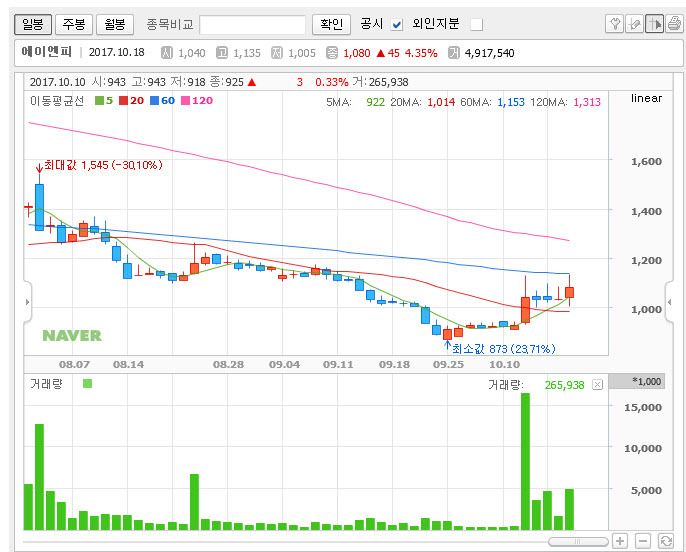The image size is (686, 552).
Task: Click the low price 저 icon
Action: coord(277,53)
